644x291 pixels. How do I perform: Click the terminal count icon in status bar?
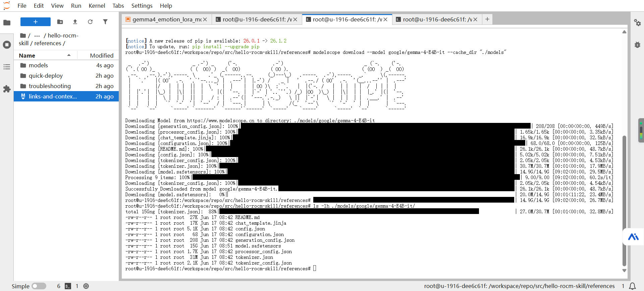(x=68, y=286)
